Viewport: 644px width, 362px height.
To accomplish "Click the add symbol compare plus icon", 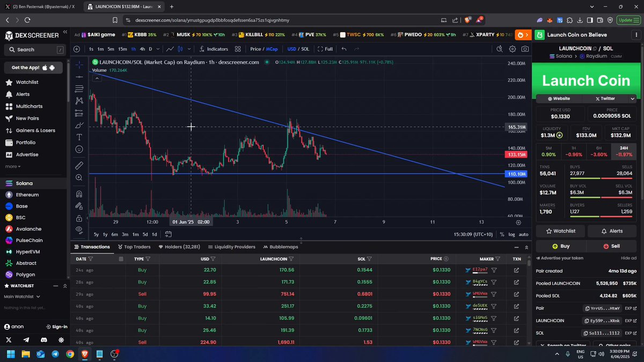I will coord(77,49).
